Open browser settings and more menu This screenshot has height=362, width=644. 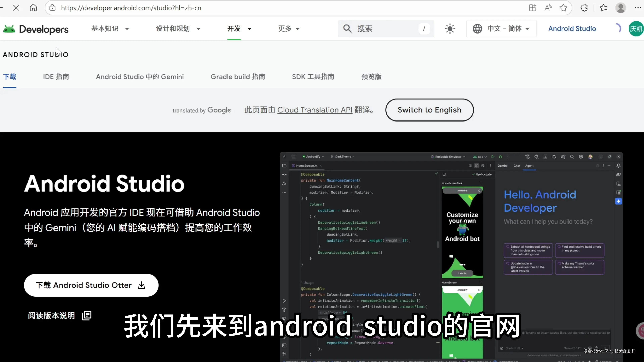638,8
